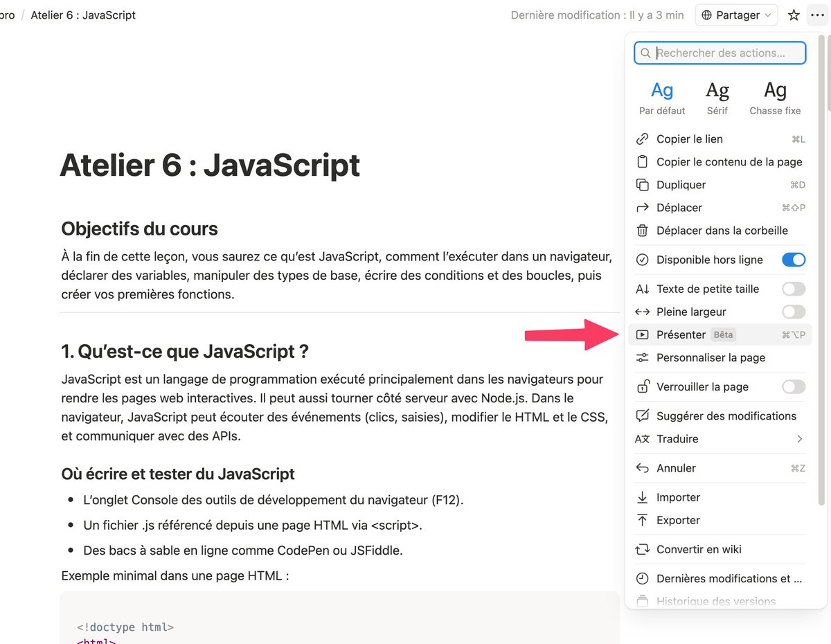Choose Exporter from the menu
Viewport: 831px width, 644px height.
point(720,520)
